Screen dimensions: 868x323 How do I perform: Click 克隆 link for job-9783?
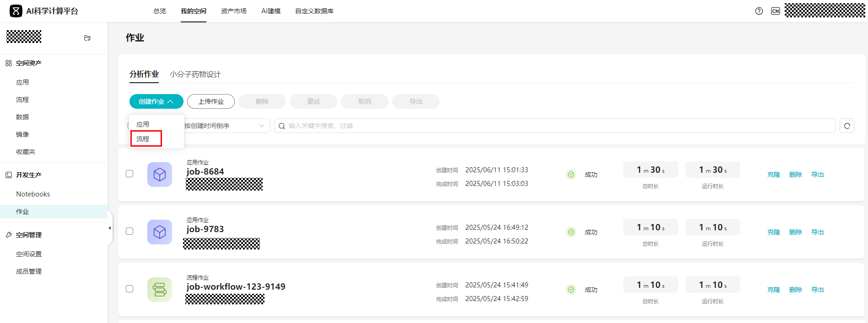[774, 232]
